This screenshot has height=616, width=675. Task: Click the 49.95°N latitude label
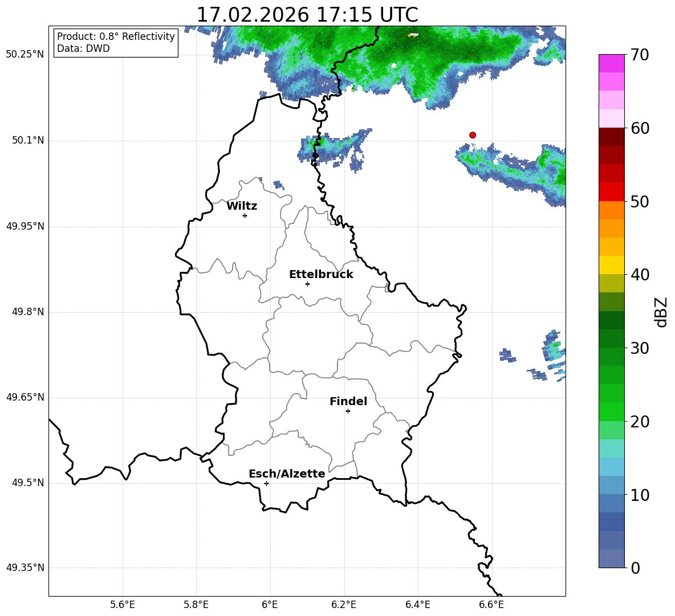[x=25, y=226]
